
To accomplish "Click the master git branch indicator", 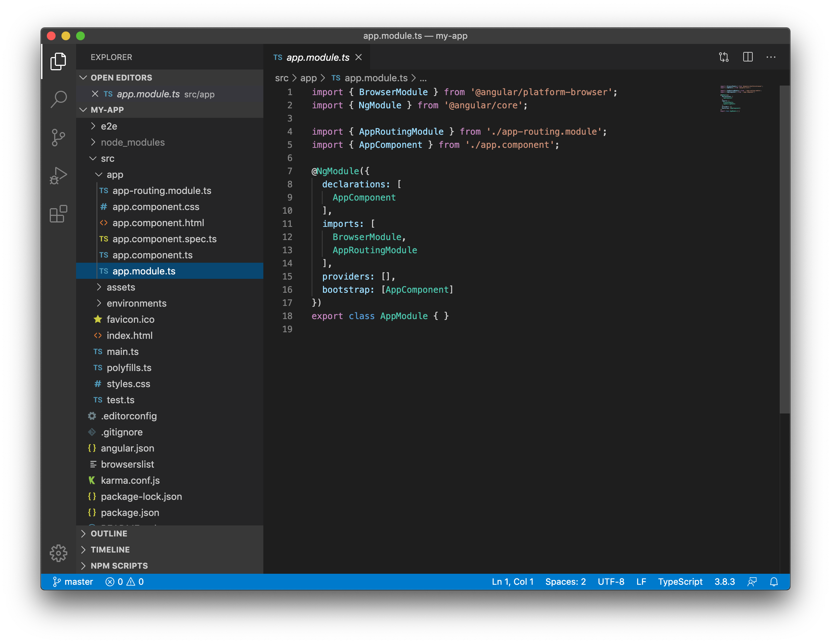I will pyautogui.click(x=73, y=581).
